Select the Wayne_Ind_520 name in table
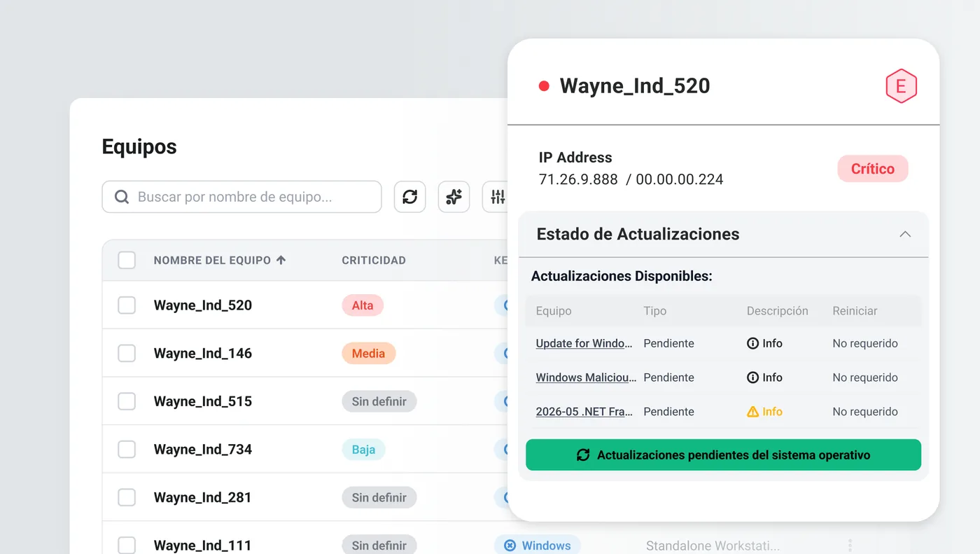Screen dimensions: 980x554 [203, 305]
